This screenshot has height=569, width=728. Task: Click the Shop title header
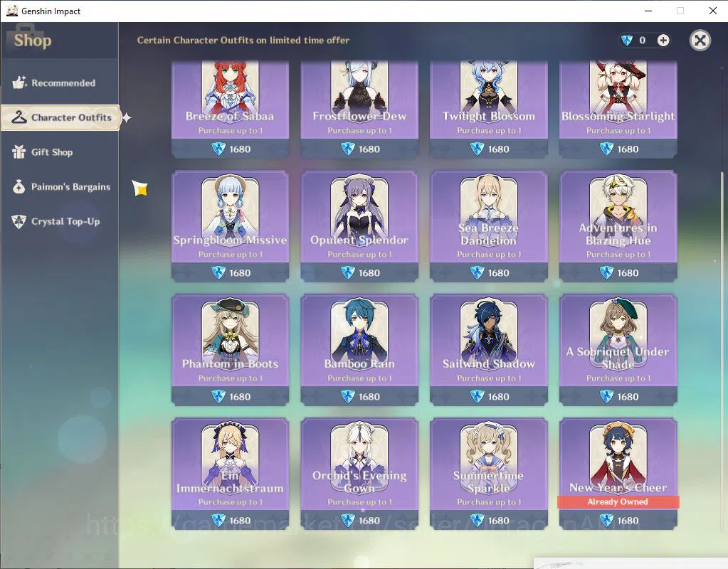[x=33, y=41]
